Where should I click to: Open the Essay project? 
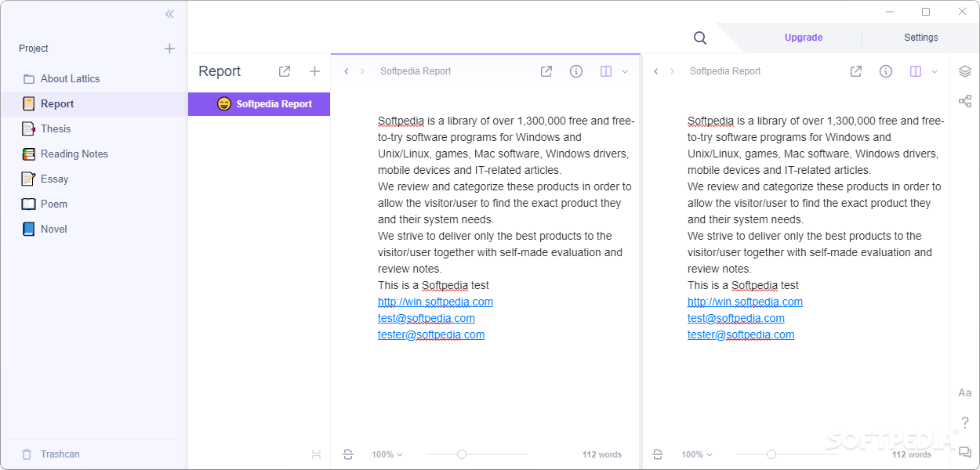coord(94,179)
